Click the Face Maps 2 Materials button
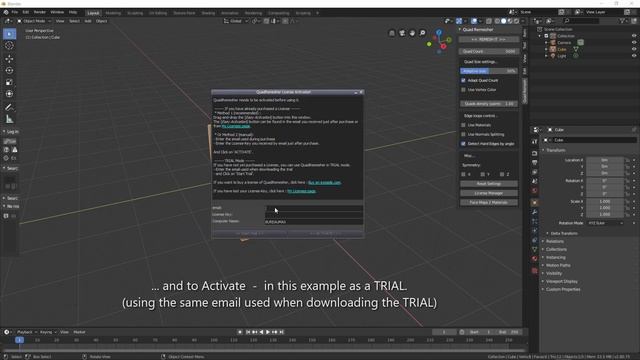This screenshot has height=360, width=640. point(489,202)
